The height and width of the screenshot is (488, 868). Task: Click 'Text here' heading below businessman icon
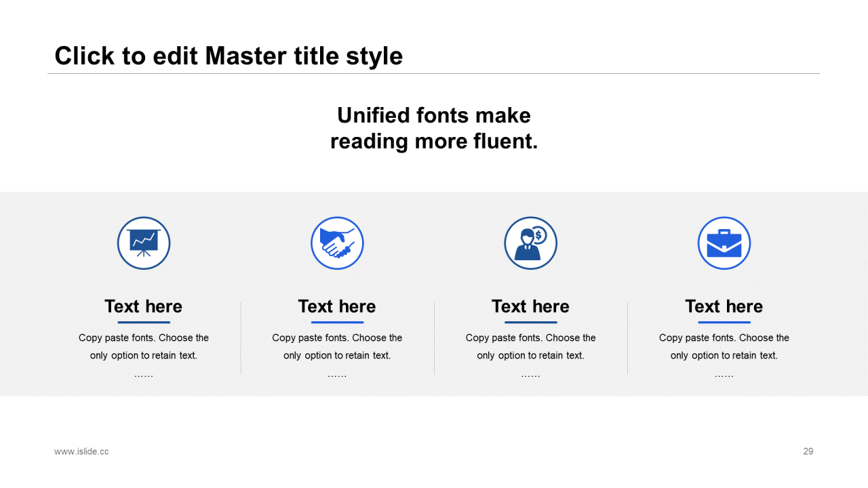tap(530, 306)
